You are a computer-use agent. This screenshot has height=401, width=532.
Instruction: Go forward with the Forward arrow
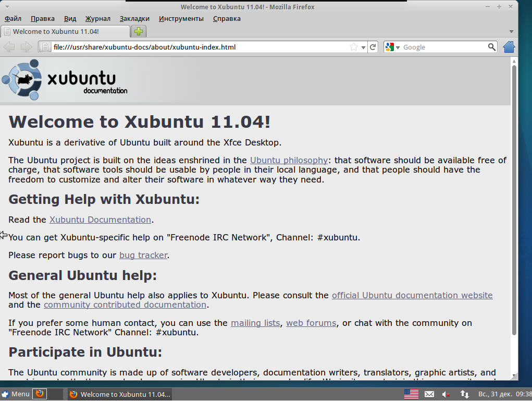coord(26,47)
